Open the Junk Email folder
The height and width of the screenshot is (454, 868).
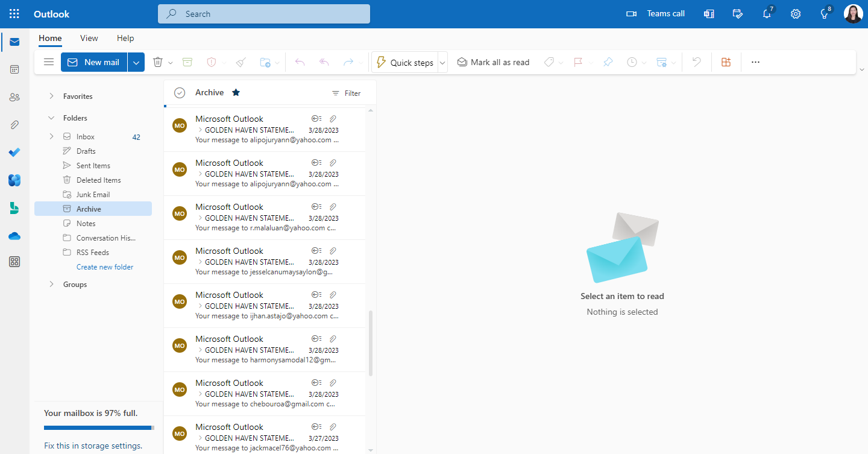click(x=93, y=194)
